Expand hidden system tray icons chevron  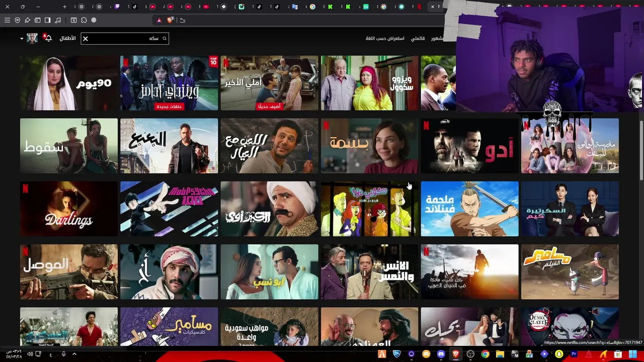74,354
